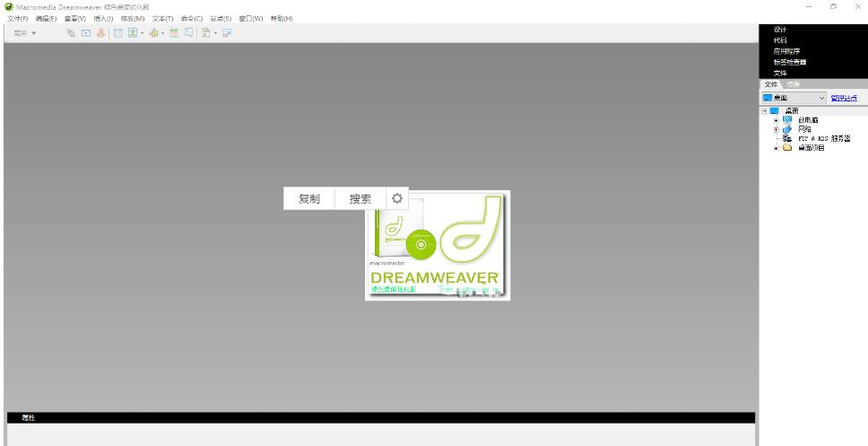This screenshot has height=446, width=868.
Task: Restore down the Dreamweaver window
Action: [834, 6]
